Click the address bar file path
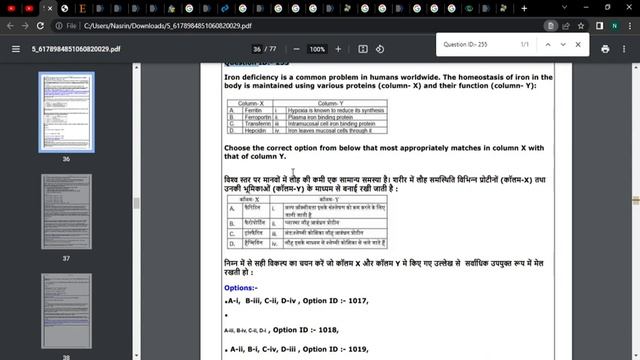 (x=167, y=26)
